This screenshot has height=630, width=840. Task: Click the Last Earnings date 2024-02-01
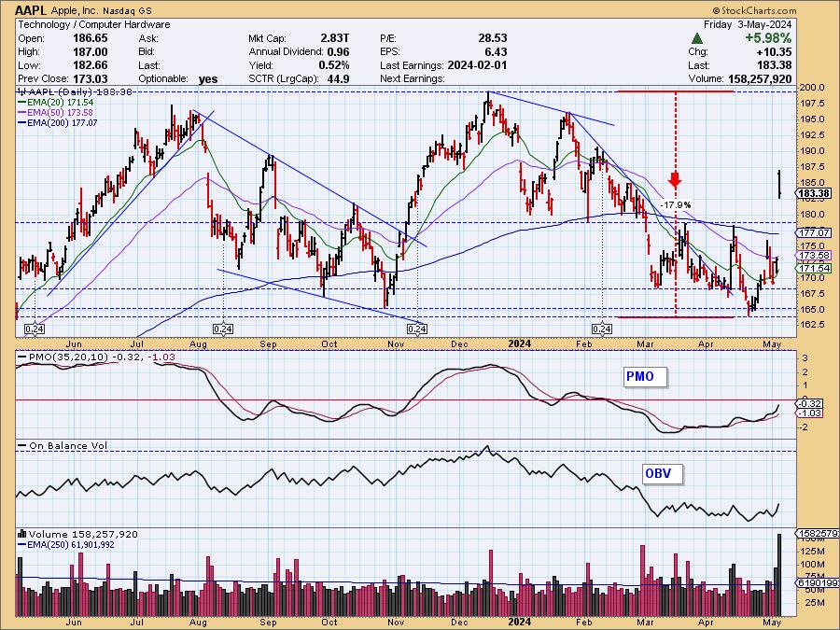[477, 65]
